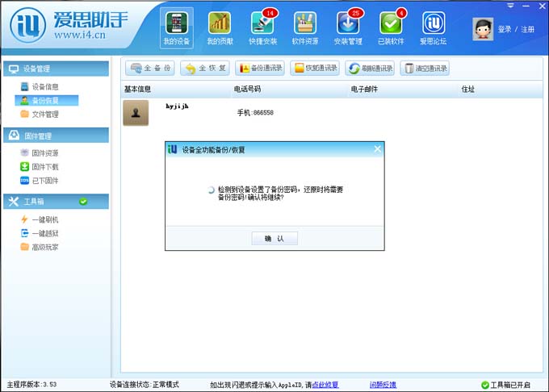Click the 全恢复 restore button
This screenshot has height=392, width=549.
pos(205,68)
